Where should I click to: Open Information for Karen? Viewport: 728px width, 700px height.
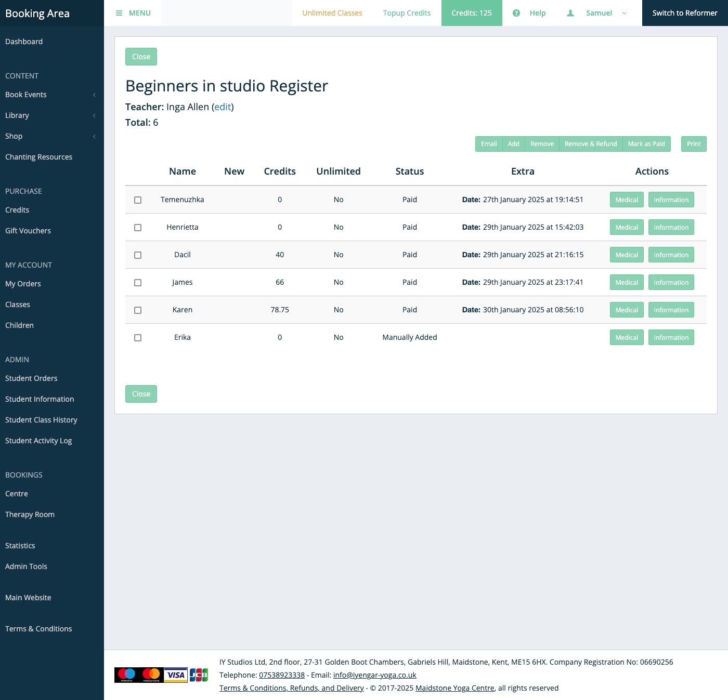(x=671, y=310)
